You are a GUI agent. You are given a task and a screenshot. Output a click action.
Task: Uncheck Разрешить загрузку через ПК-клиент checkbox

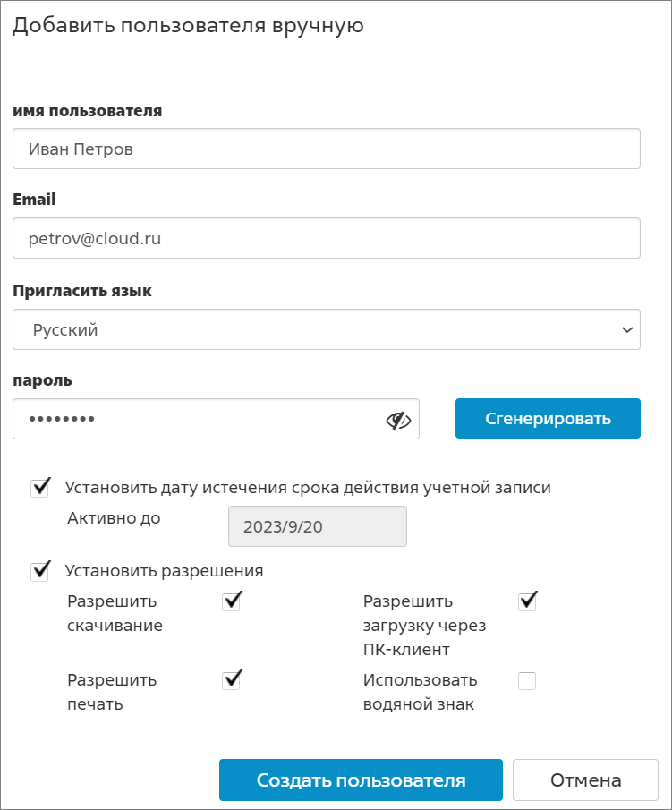click(527, 601)
